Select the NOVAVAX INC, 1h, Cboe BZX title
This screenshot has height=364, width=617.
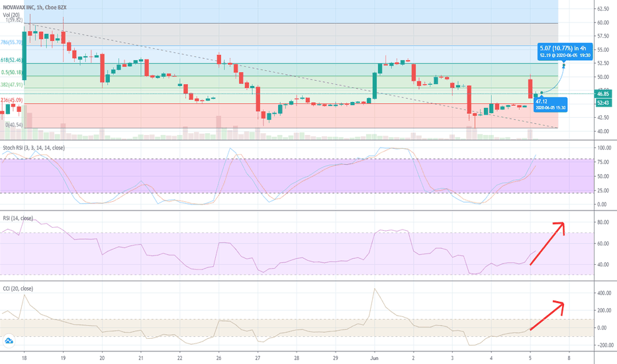coord(34,7)
